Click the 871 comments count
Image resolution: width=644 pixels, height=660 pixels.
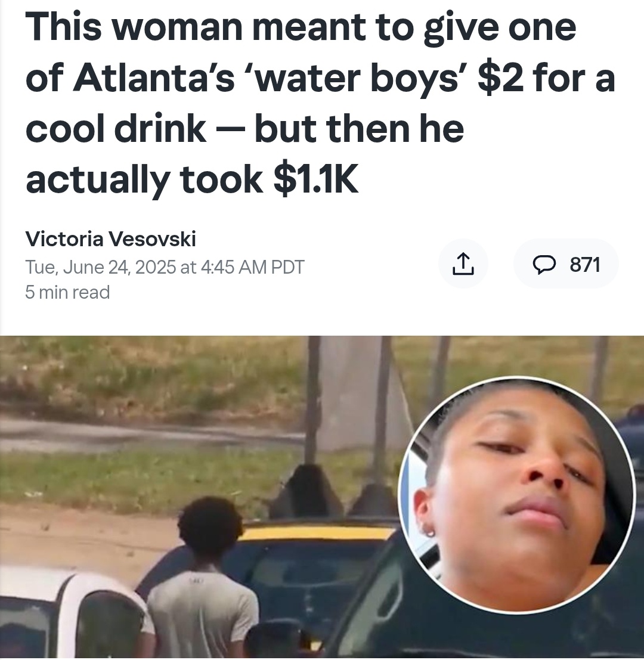pos(584,264)
